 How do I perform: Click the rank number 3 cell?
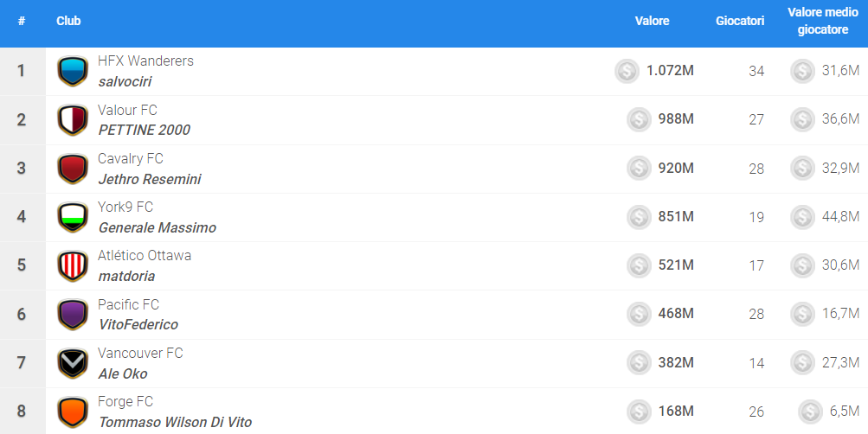pyautogui.click(x=22, y=169)
